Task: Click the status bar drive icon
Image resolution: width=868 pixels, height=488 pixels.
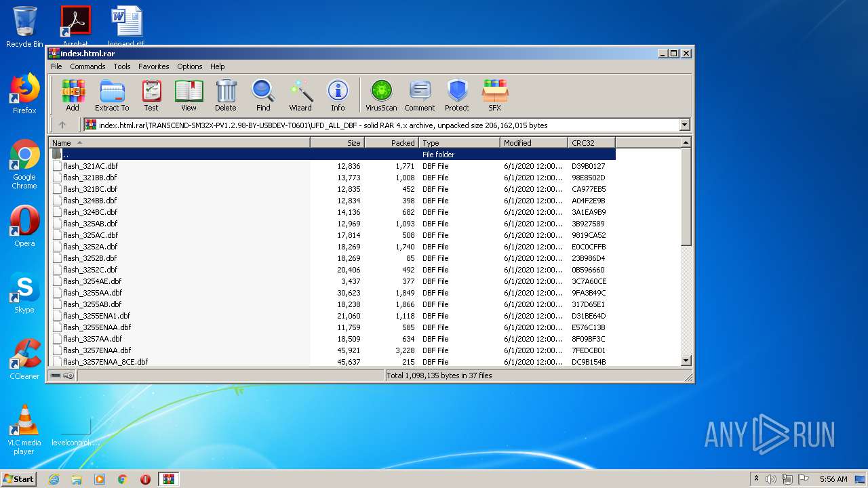Action: [56, 375]
